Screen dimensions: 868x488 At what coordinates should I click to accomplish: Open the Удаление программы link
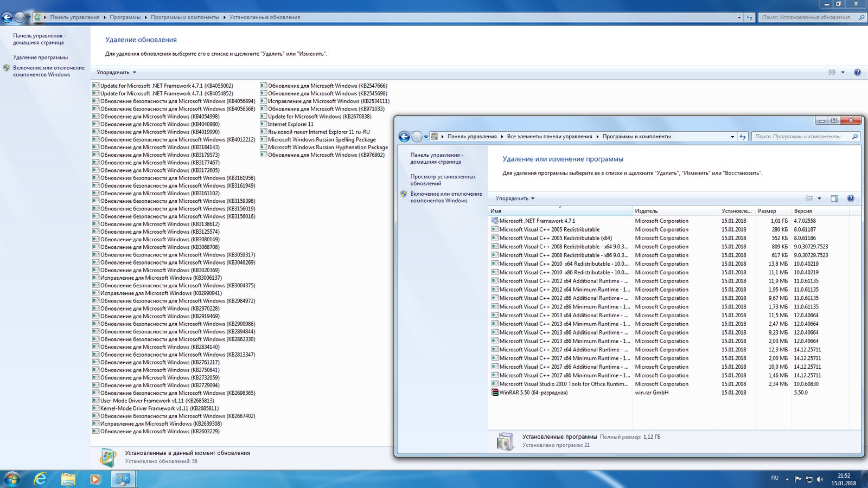tap(41, 57)
